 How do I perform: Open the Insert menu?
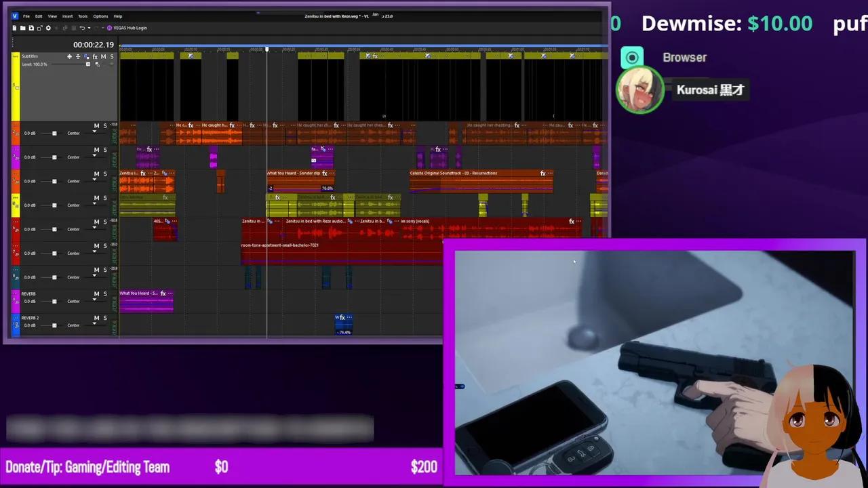tap(68, 16)
